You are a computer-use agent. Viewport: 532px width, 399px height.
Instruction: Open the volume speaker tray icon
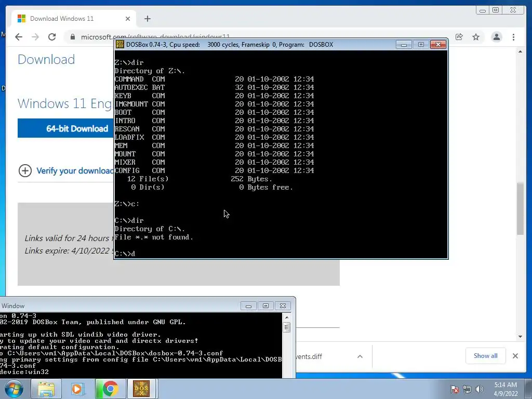pos(480,389)
